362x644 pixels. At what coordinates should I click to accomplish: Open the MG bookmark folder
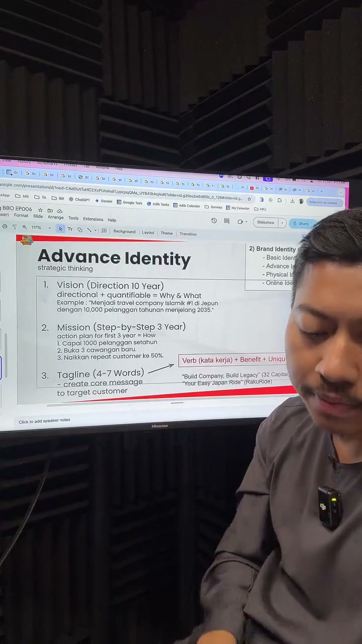tap(22, 196)
